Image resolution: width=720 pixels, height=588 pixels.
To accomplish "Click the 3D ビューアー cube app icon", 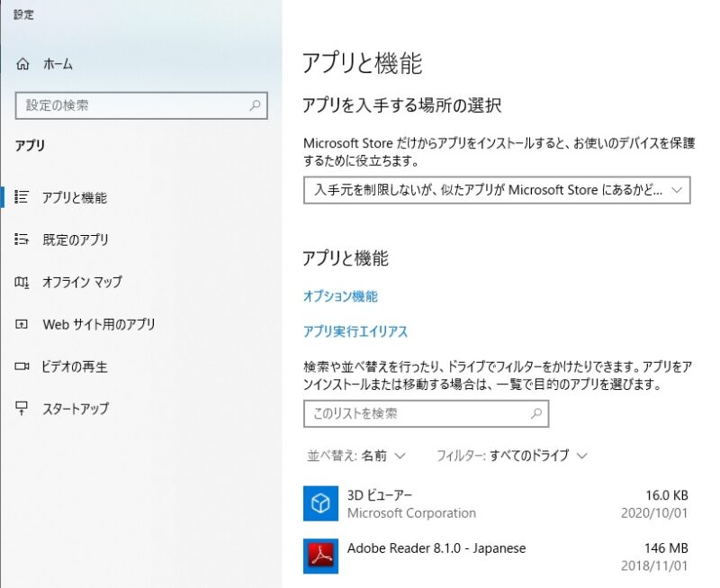I will click(x=320, y=503).
